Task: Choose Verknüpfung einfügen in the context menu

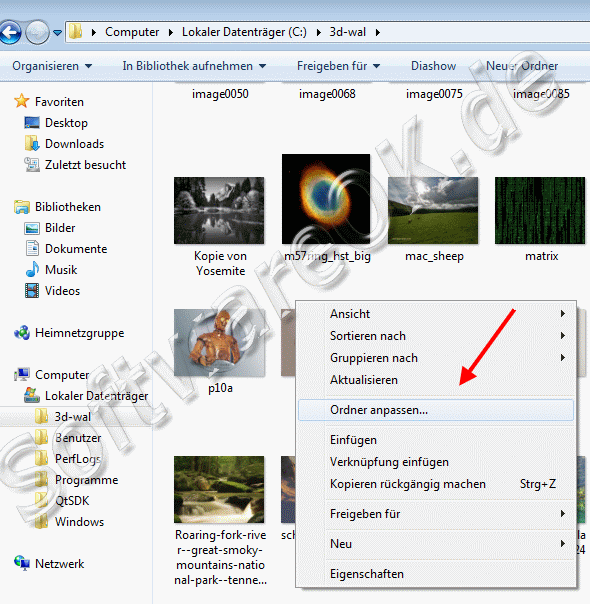Action: coord(436,462)
